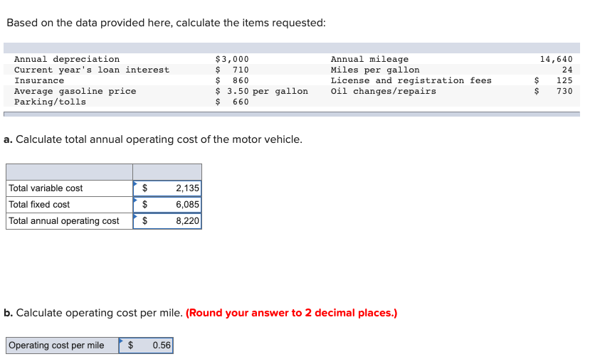Screen dimensions: 600x364
Task: Select the Operating cost per mile input 0.56
Action: pos(146,346)
